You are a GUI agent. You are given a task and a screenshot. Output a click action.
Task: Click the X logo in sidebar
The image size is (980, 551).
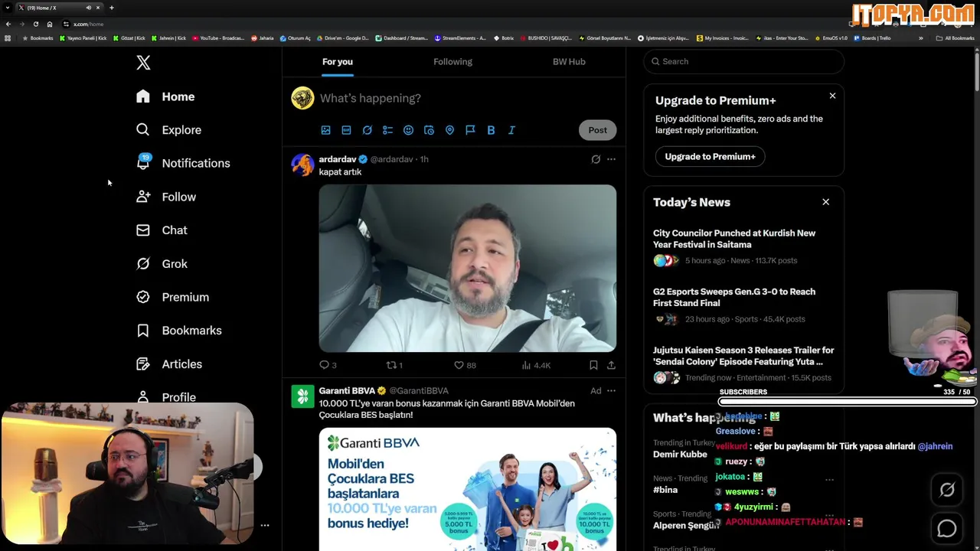[x=143, y=63]
